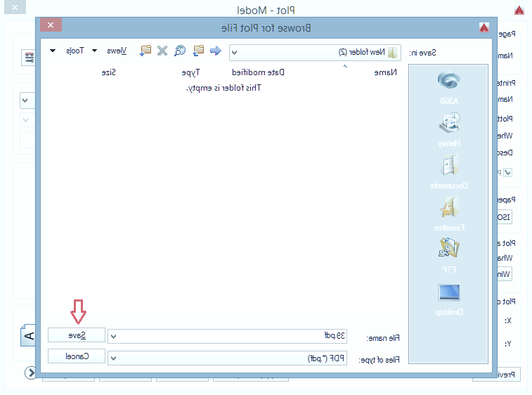Image resolution: width=532 pixels, height=395 pixels.
Task: Close the Plot - Model window
Action: (x=15, y=7)
